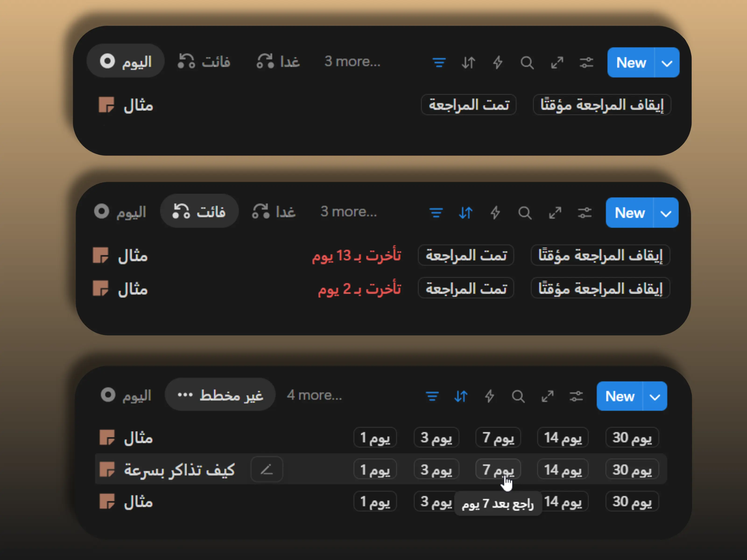Expand 4 more... in the bottom toolbar

314,395
